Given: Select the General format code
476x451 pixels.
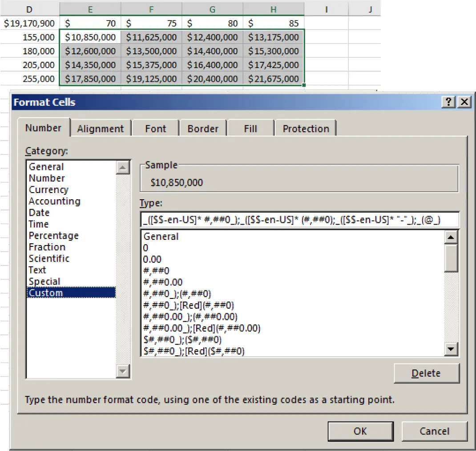Looking at the screenshot, I should 160,236.
